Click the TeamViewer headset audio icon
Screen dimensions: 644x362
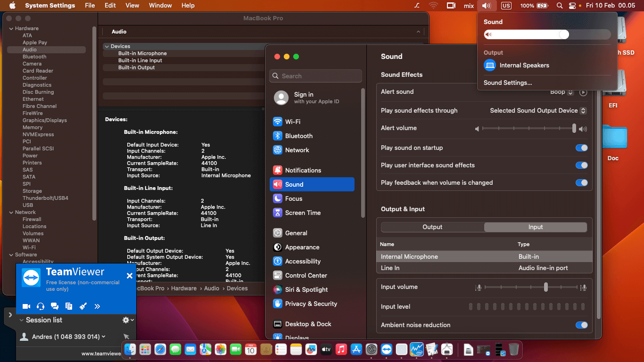41,306
